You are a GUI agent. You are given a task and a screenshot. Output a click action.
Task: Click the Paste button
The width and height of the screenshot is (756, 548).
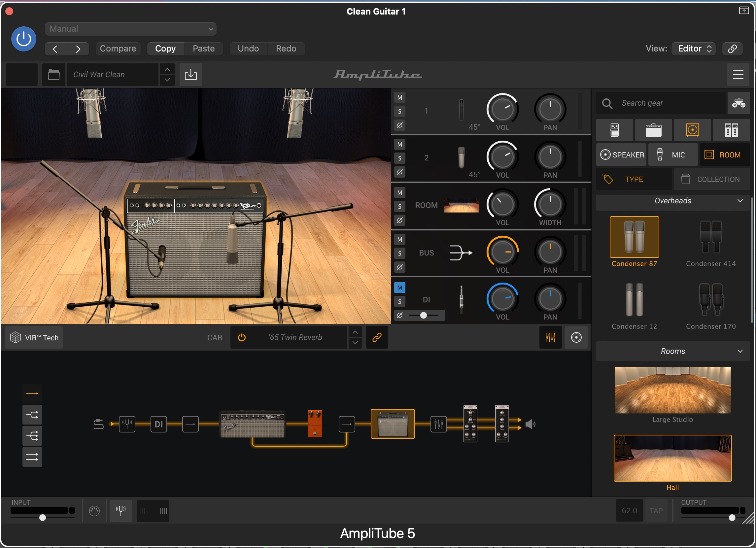[204, 49]
